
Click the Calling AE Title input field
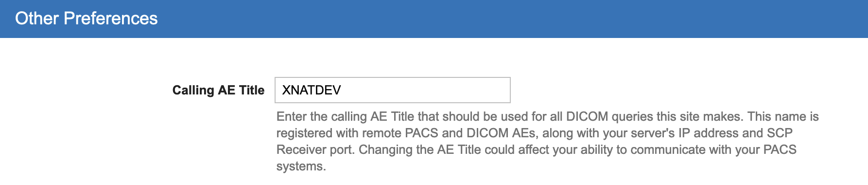click(392, 90)
